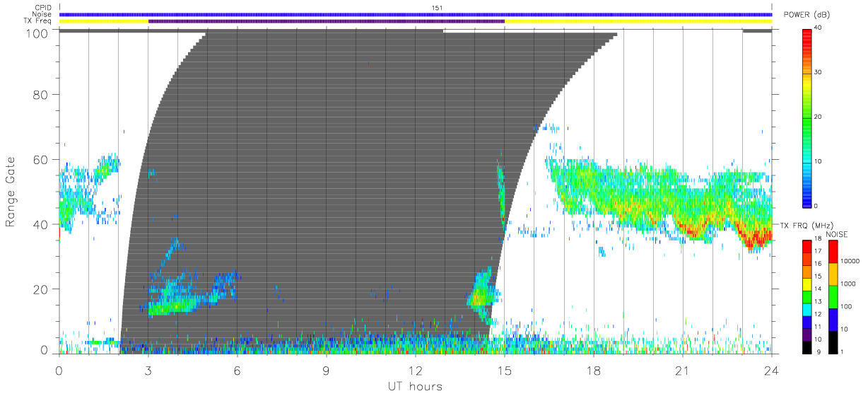Click the 12 tick on the UT hours axis
Viewport: 868px width, 401px height.
[x=416, y=369]
